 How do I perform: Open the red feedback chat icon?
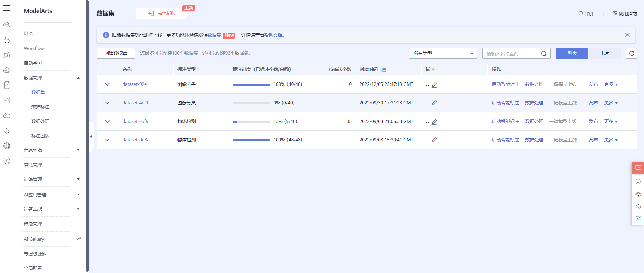638,167
